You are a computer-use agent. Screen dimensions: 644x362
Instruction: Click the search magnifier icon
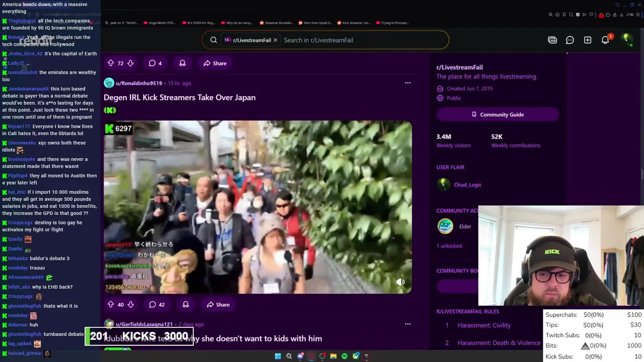coord(214,40)
